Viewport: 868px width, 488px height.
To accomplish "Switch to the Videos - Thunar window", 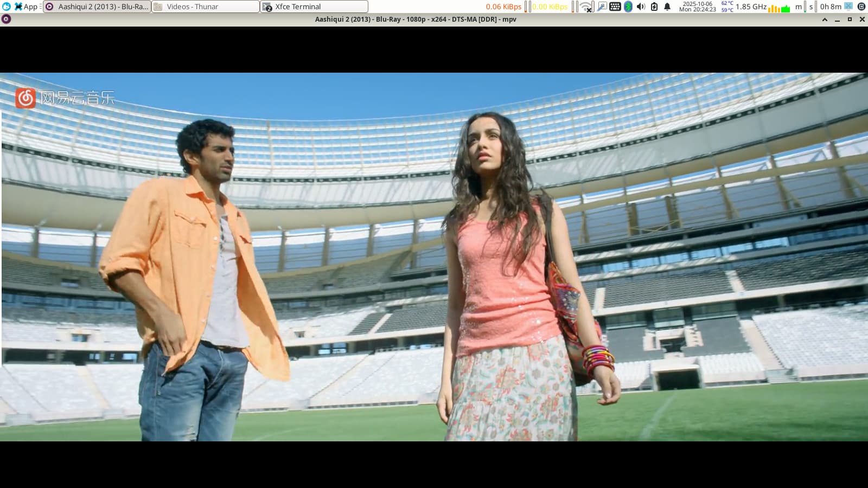I will [x=205, y=7].
